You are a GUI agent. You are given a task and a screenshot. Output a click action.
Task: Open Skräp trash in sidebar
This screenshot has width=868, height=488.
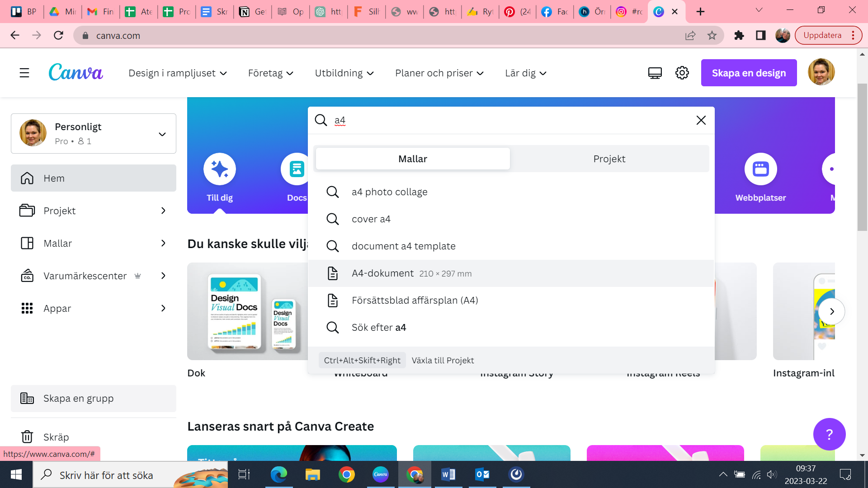56,437
